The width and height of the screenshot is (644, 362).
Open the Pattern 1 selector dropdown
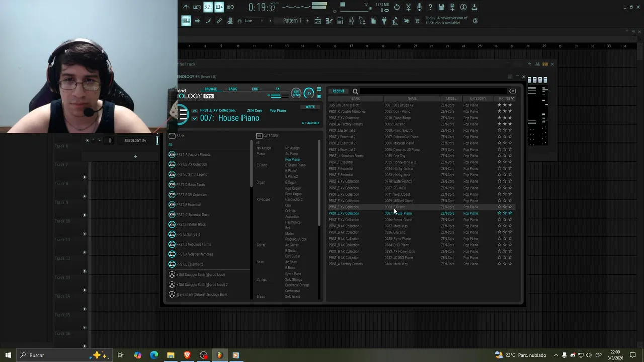pos(292,21)
